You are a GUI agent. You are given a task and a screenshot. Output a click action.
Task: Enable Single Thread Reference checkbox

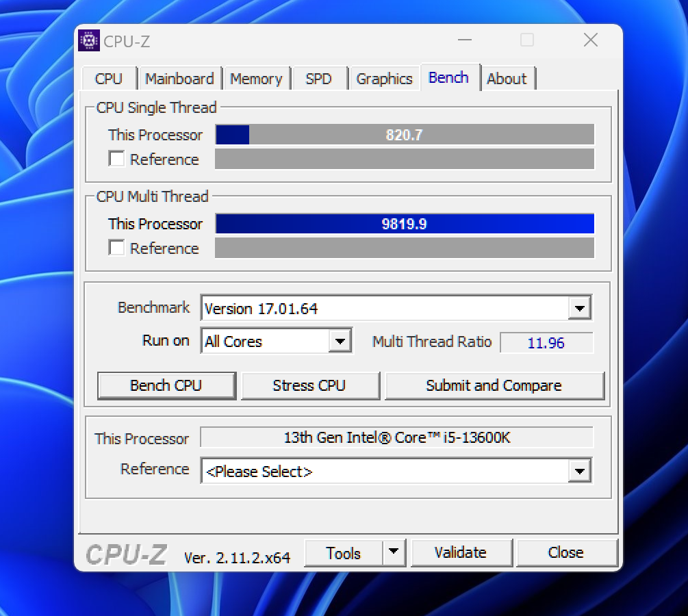click(116, 159)
